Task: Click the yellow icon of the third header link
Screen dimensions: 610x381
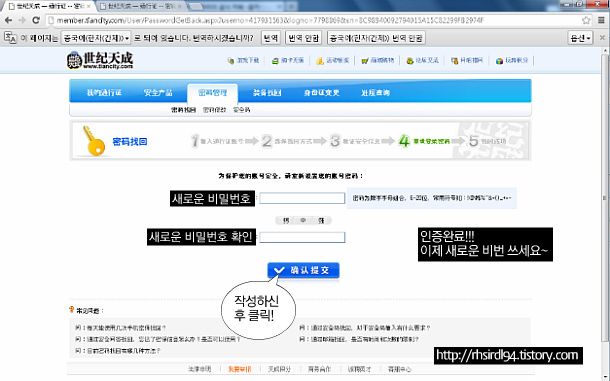Action: pyautogui.click(x=320, y=61)
